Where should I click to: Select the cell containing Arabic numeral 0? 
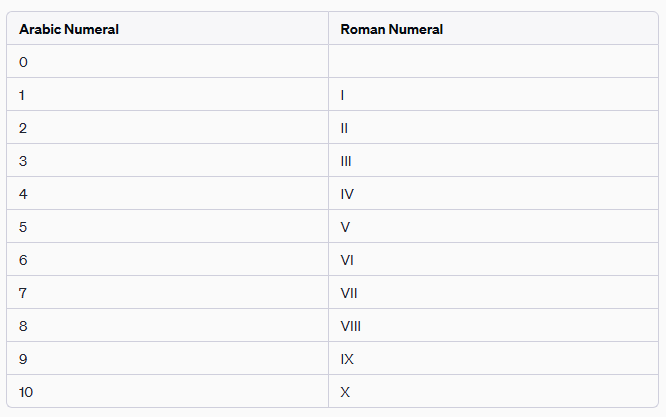[24, 62]
